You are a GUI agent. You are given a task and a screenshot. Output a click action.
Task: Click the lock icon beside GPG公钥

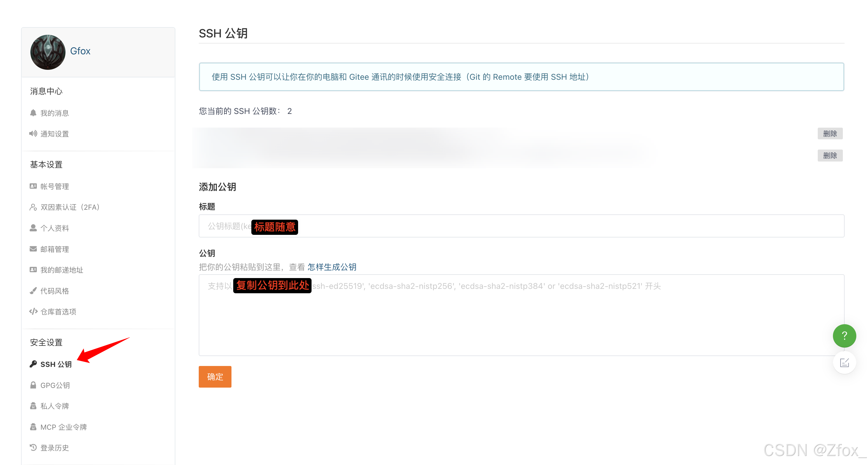pos(33,385)
